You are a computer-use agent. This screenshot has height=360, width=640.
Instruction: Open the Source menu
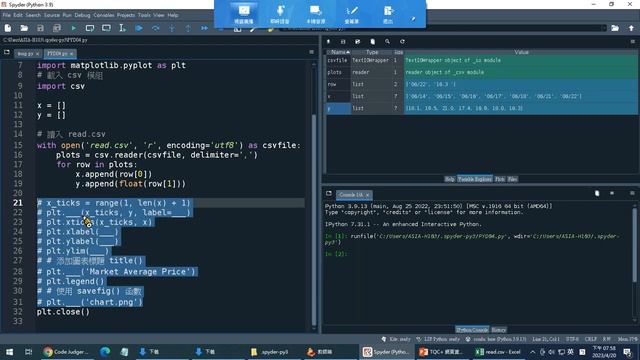tap(52, 15)
